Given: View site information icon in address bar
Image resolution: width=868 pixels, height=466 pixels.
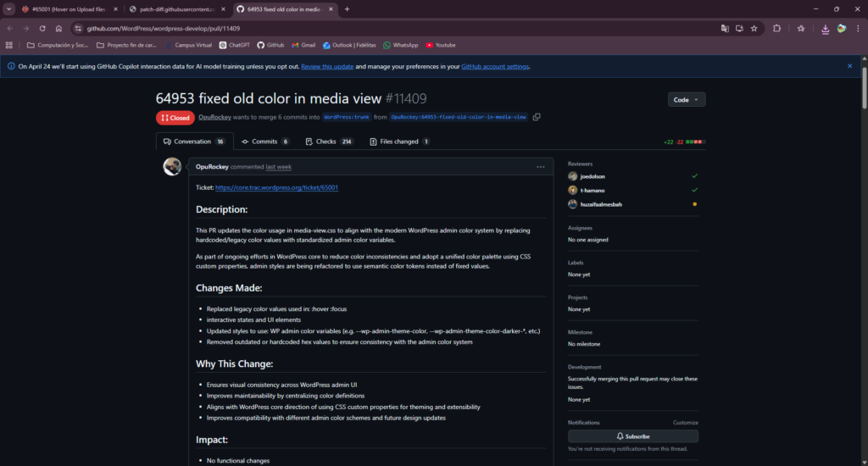Looking at the screenshot, I should pyautogui.click(x=78, y=28).
